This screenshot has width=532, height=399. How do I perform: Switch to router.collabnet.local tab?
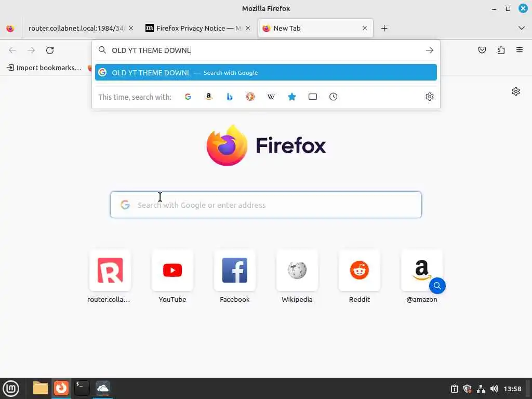(x=76, y=29)
